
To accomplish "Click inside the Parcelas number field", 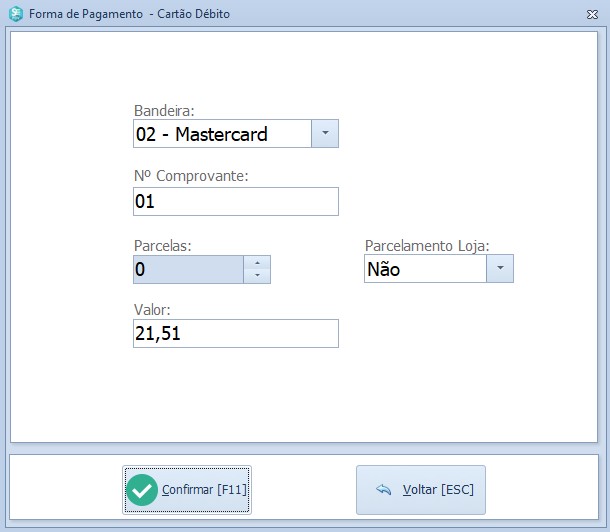I will click(188, 269).
